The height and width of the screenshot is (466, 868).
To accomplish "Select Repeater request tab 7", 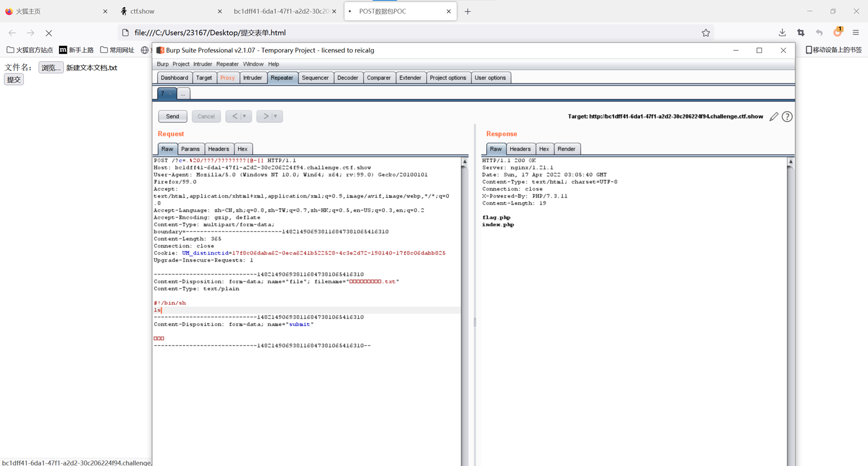I will [166, 94].
